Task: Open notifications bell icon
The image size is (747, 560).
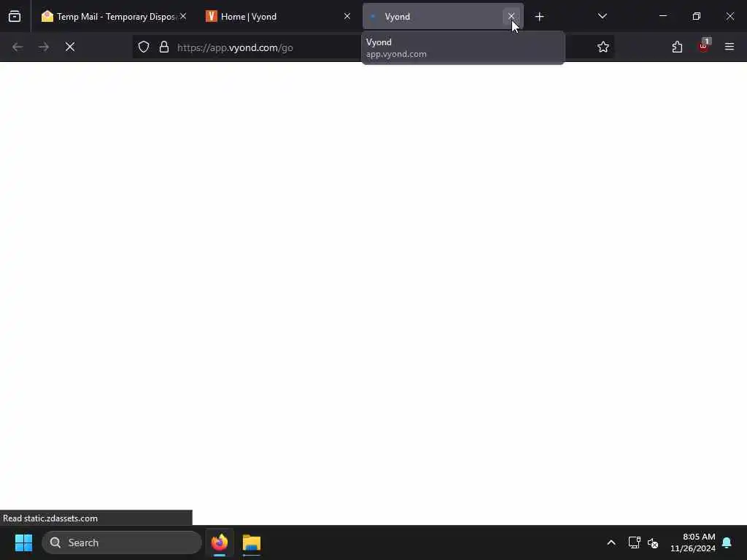Action: 727,542
